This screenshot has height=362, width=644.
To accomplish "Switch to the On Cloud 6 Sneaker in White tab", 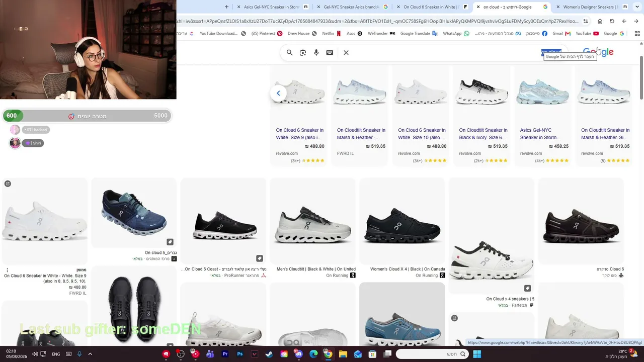I will 433,7.
